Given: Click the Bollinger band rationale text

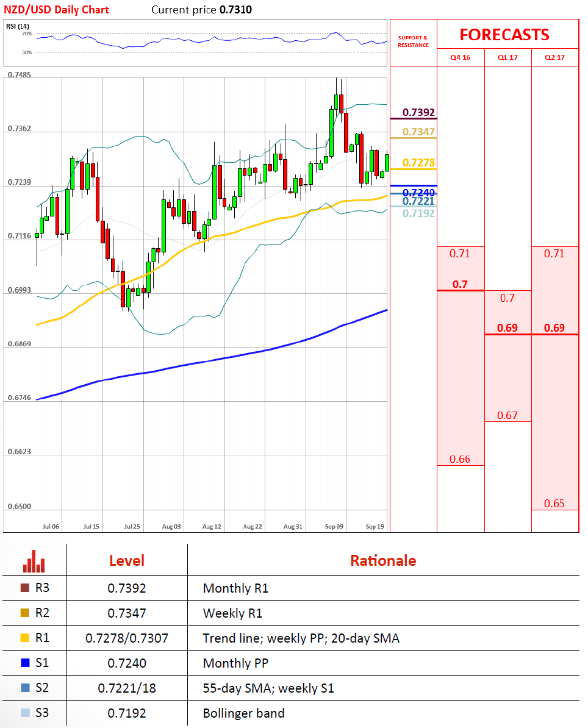Looking at the screenshot, I should coord(244,713).
